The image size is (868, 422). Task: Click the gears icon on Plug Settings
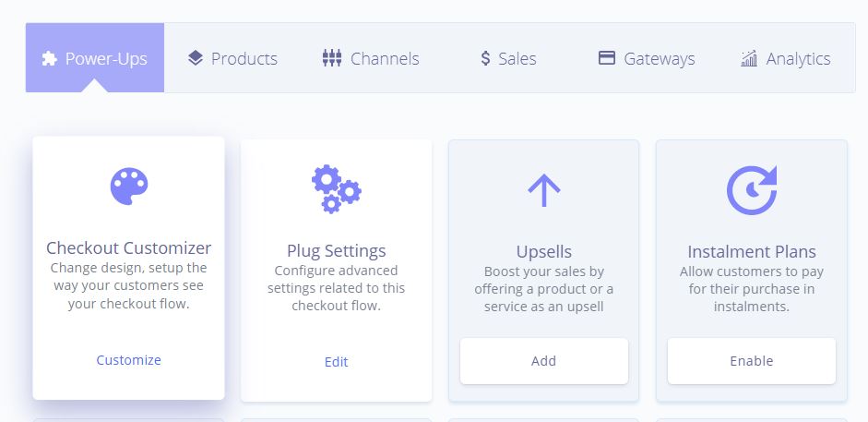tap(336, 189)
